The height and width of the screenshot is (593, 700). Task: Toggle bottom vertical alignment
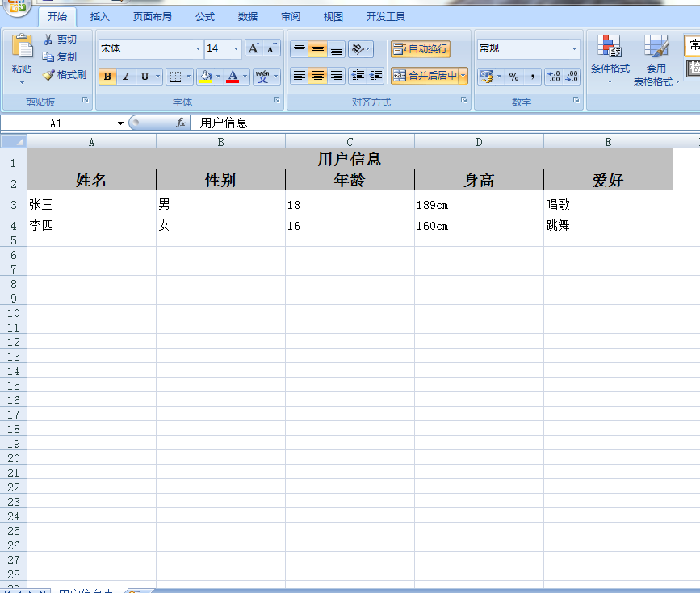[x=336, y=48]
